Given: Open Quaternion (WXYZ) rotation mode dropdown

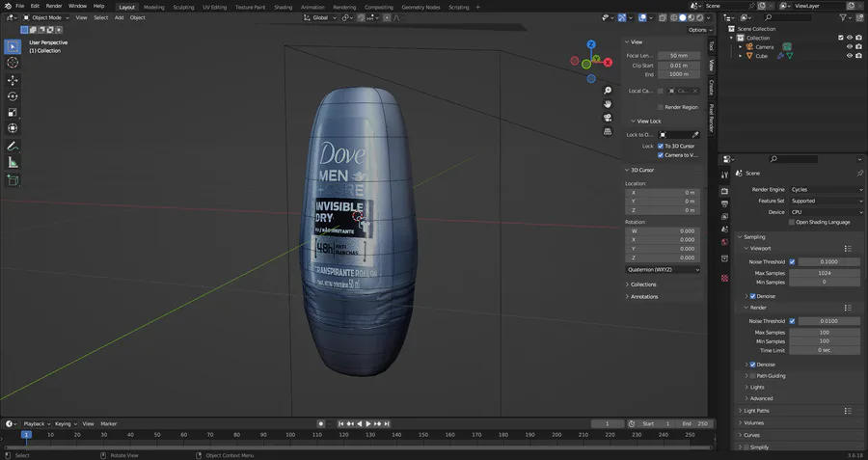Looking at the screenshot, I should [663, 270].
